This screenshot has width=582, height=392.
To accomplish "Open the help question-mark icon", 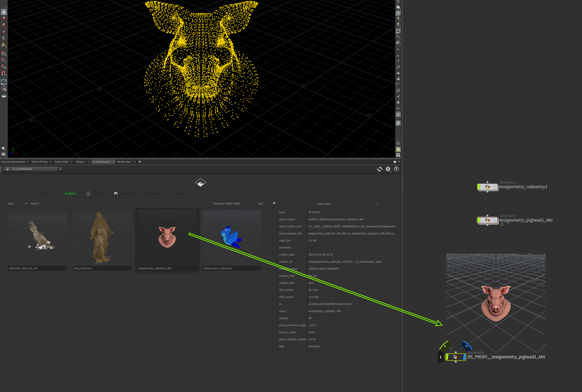I will click(x=396, y=169).
